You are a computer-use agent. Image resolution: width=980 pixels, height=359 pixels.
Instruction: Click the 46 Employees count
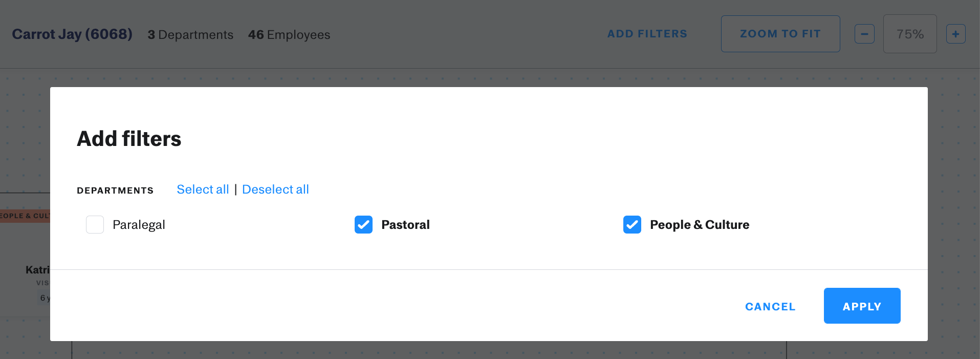(289, 34)
